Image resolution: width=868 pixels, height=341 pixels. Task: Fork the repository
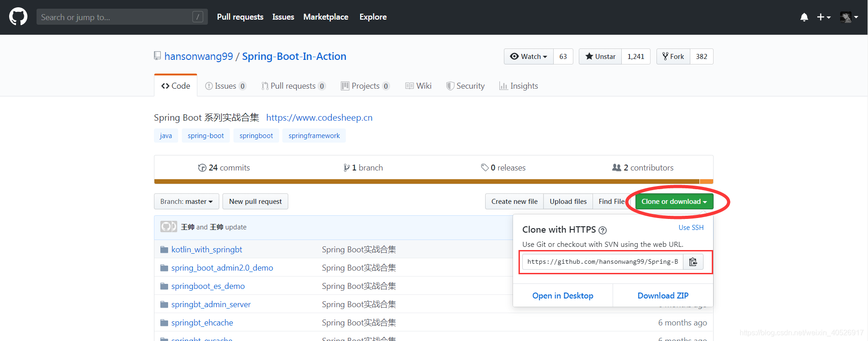673,56
